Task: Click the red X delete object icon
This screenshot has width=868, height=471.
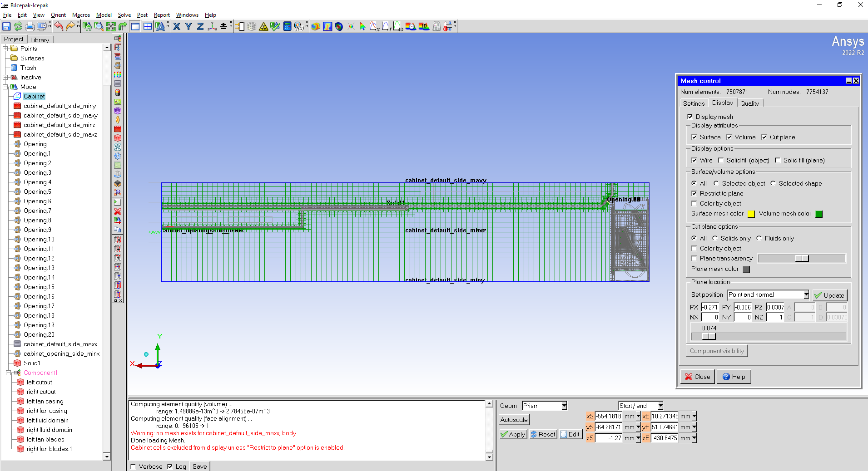Action: pyautogui.click(x=118, y=211)
